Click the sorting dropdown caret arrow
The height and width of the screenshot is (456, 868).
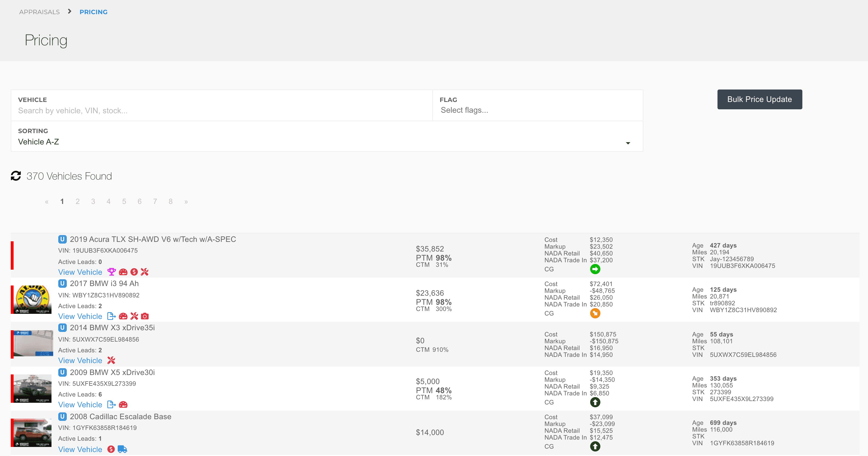click(628, 143)
